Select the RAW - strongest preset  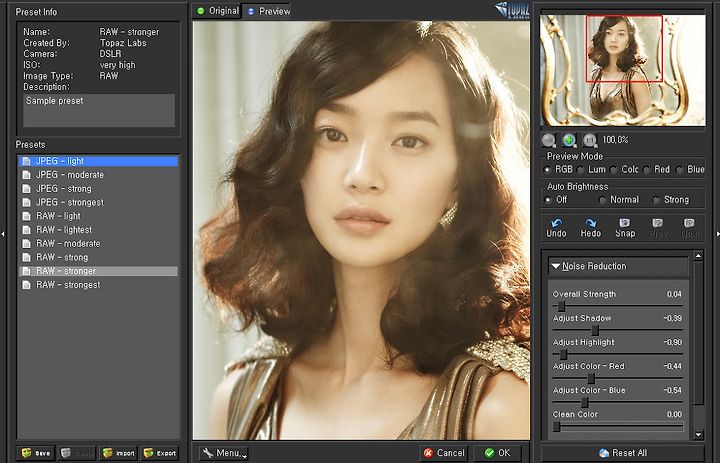point(98,285)
